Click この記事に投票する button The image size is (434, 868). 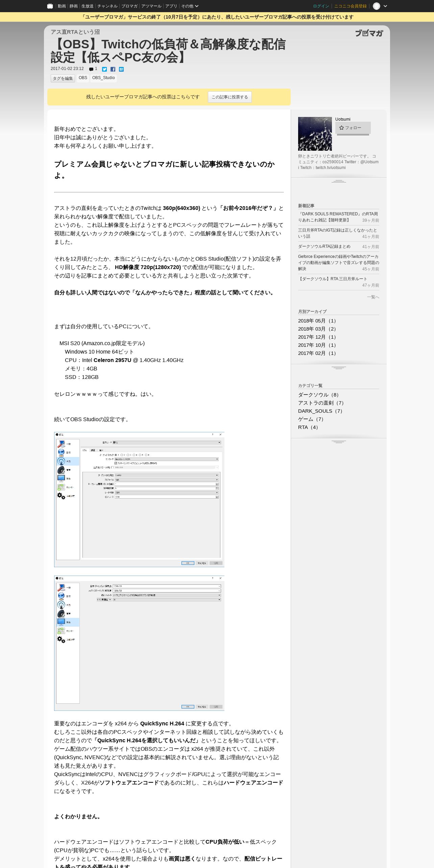pos(230,97)
